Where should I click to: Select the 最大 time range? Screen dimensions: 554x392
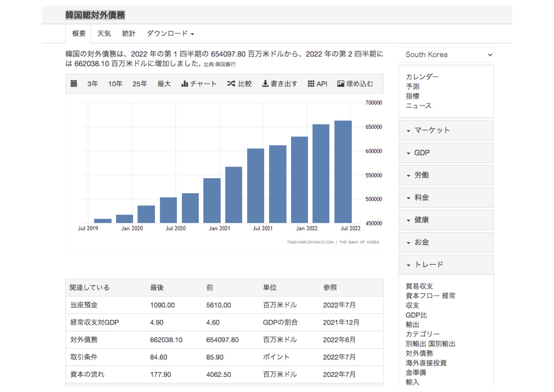(x=164, y=84)
